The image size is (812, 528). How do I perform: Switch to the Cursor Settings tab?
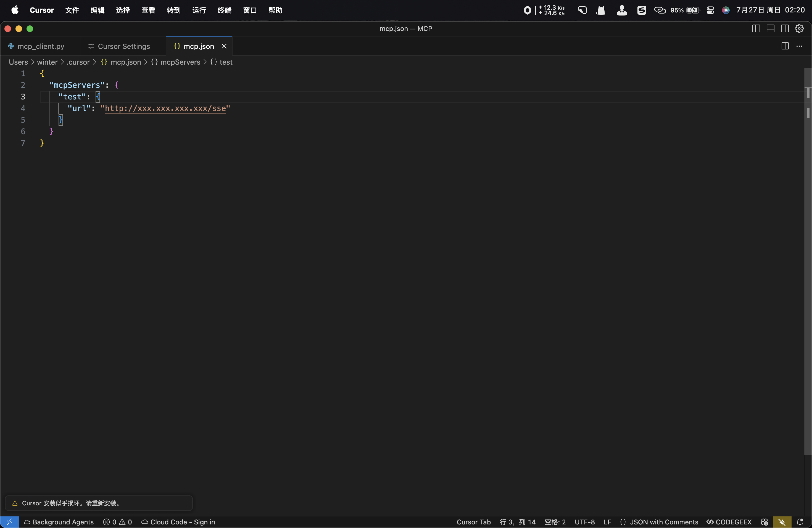click(123, 46)
